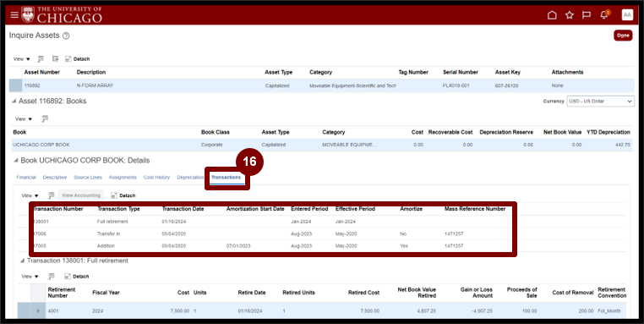Click the Done button
The height and width of the screenshot is (324, 644).
click(623, 36)
